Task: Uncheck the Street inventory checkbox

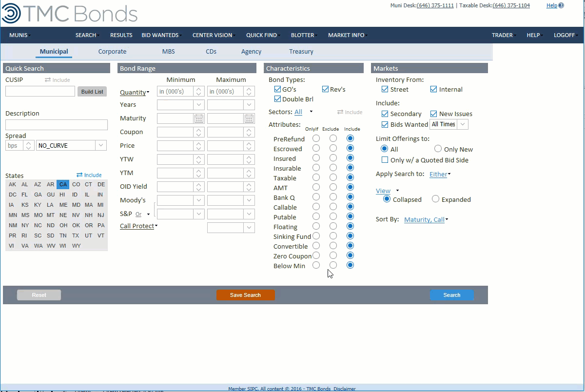Action: 385,89
